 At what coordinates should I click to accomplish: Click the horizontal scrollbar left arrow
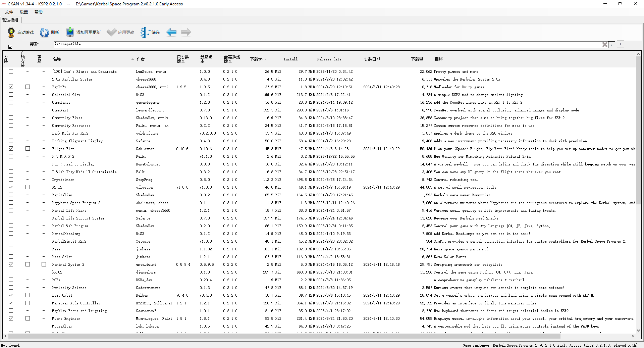coord(5,336)
